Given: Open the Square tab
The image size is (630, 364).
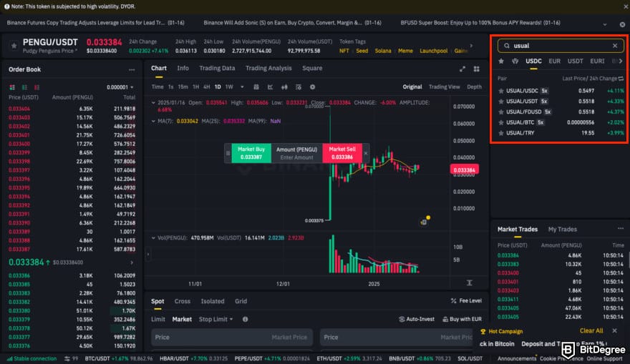Looking at the screenshot, I should click(312, 68).
